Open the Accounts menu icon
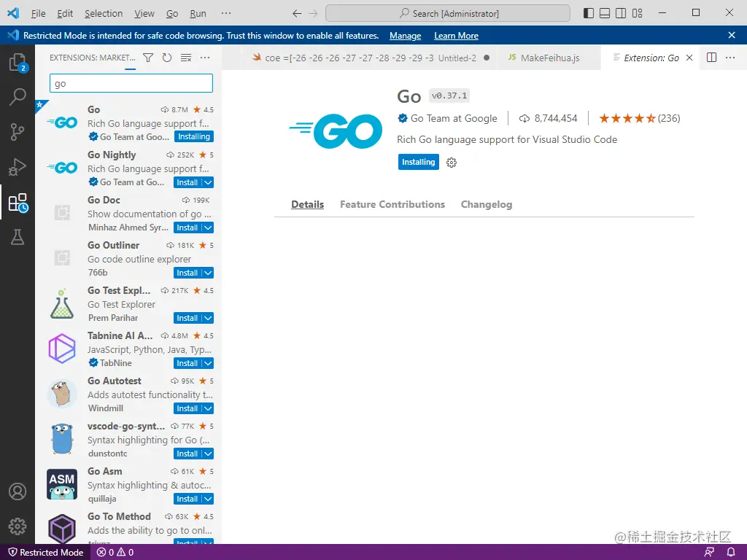Viewport: 747px width, 560px height. (18, 491)
